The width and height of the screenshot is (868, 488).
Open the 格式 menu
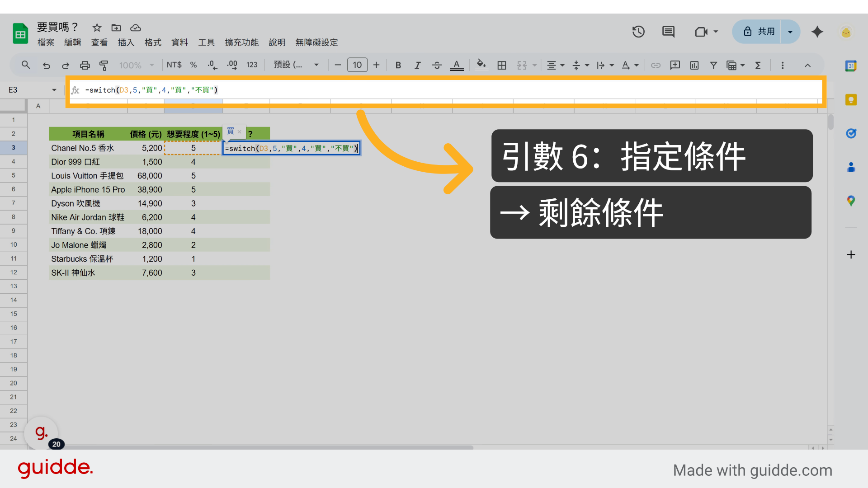tap(153, 42)
